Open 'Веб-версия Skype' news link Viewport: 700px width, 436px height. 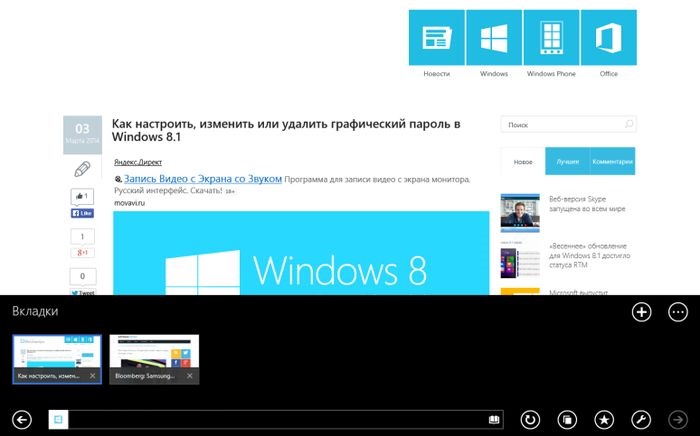[587, 204]
